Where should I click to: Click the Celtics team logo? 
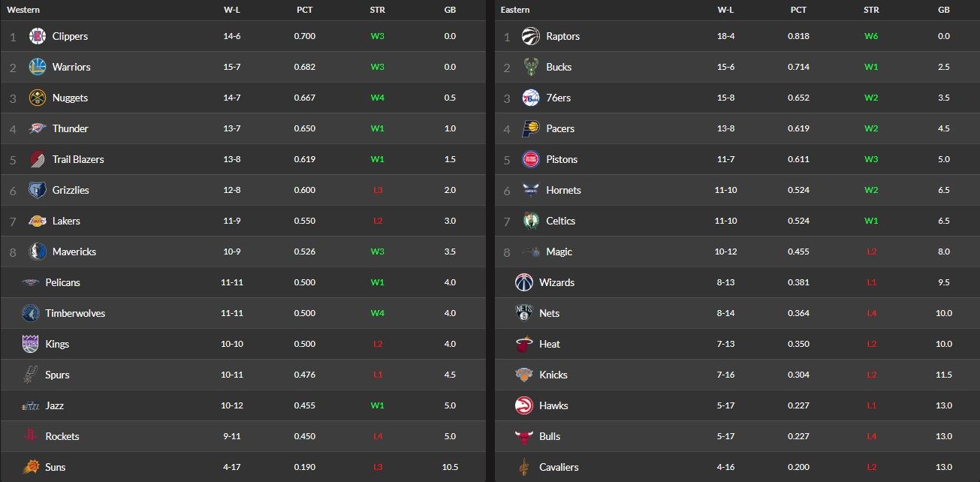[531, 221]
